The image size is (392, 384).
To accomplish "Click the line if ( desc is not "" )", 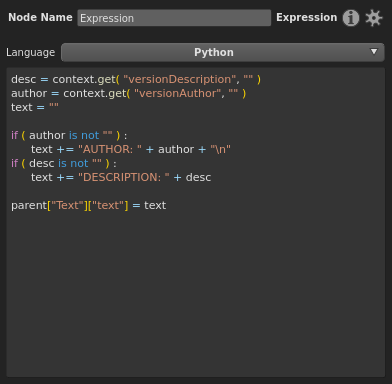I will point(64,163).
